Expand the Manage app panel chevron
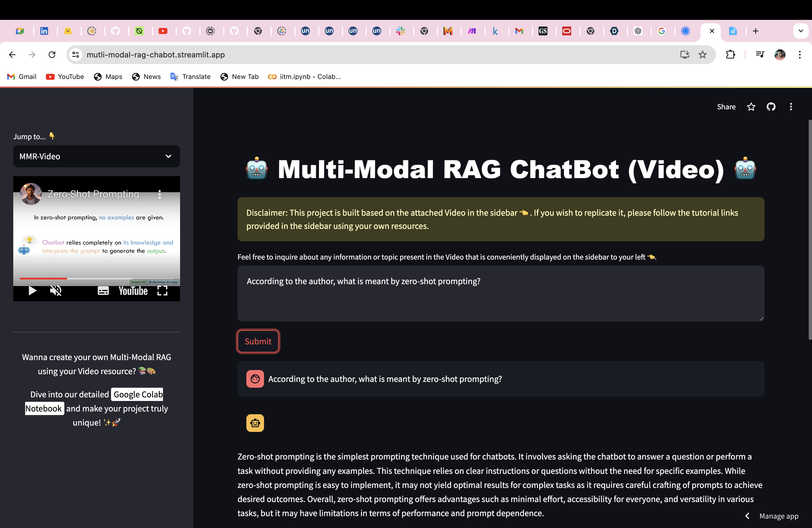This screenshot has height=528, width=812. 747,516
